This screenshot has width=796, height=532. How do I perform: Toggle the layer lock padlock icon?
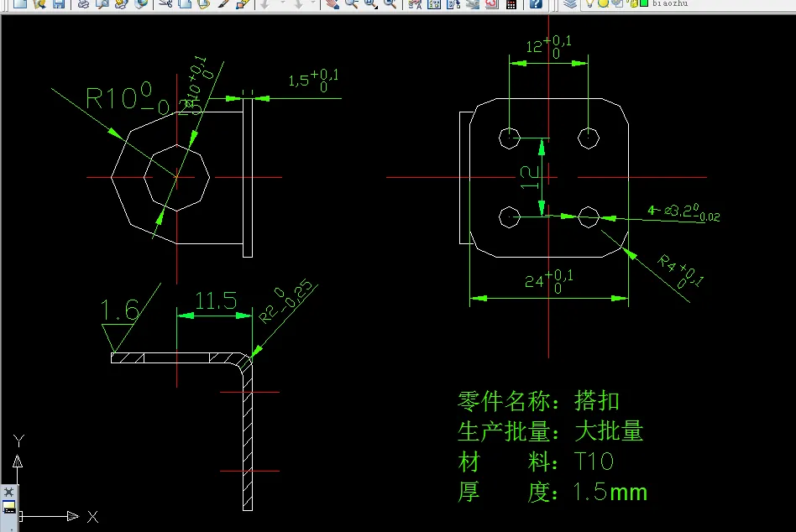tap(633, 5)
